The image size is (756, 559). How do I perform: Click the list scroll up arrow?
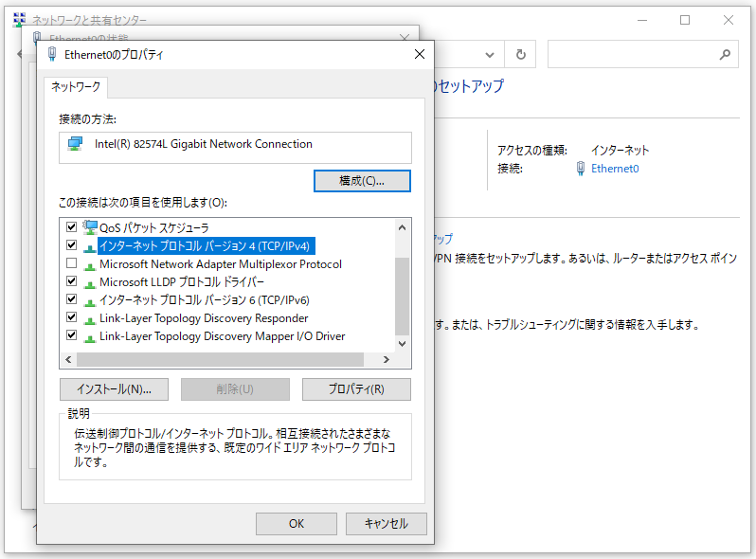[x=402, y=227]
